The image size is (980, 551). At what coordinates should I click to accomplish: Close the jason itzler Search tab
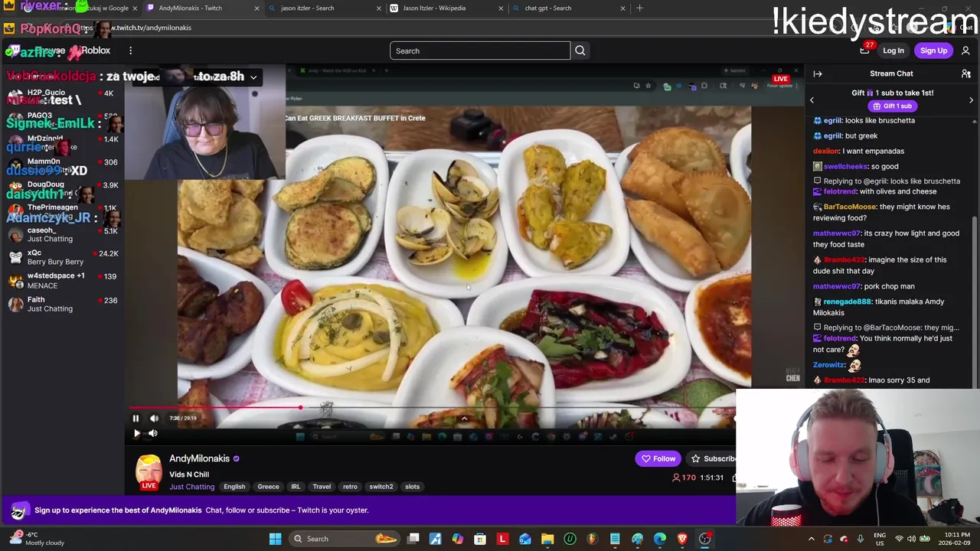[x=378, y=8]
